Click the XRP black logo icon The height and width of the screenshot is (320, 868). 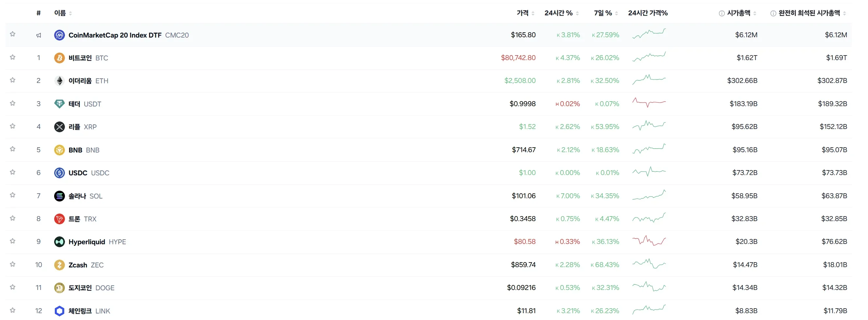(x=59, y=127)
